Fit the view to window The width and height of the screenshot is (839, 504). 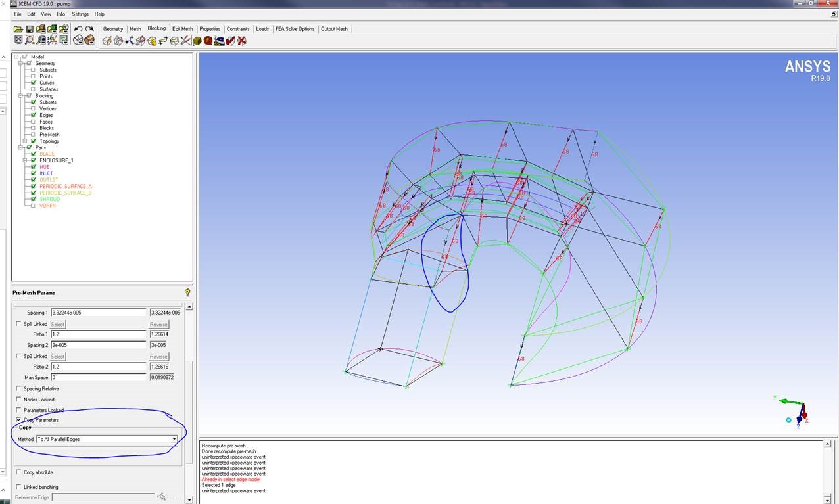click(18, 40)
